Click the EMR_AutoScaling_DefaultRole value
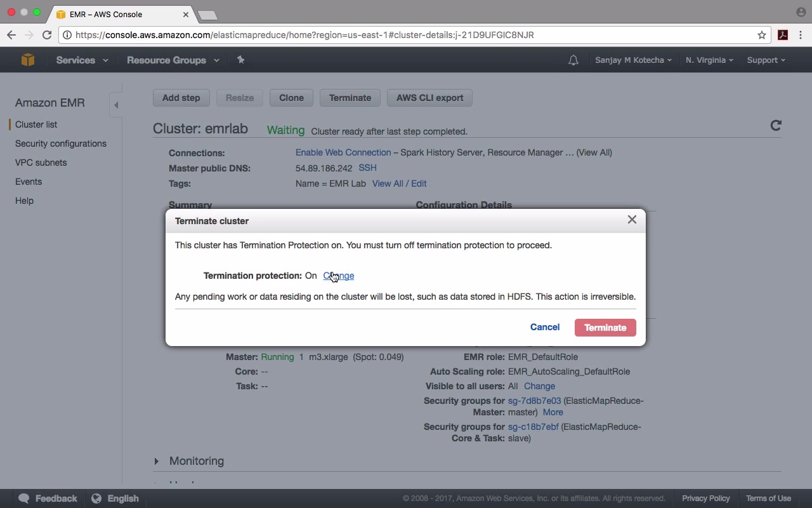 pos(569,371)
